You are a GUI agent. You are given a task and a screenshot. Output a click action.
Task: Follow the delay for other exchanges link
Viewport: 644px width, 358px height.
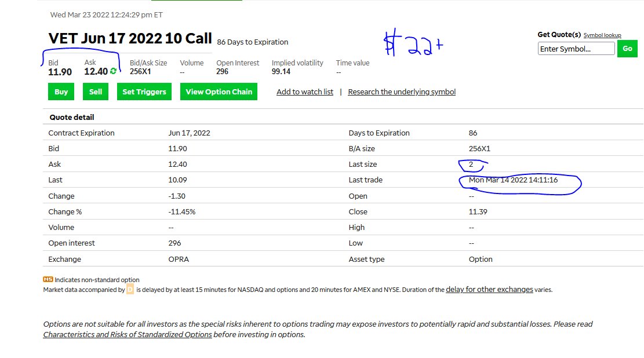click(489, 290)
